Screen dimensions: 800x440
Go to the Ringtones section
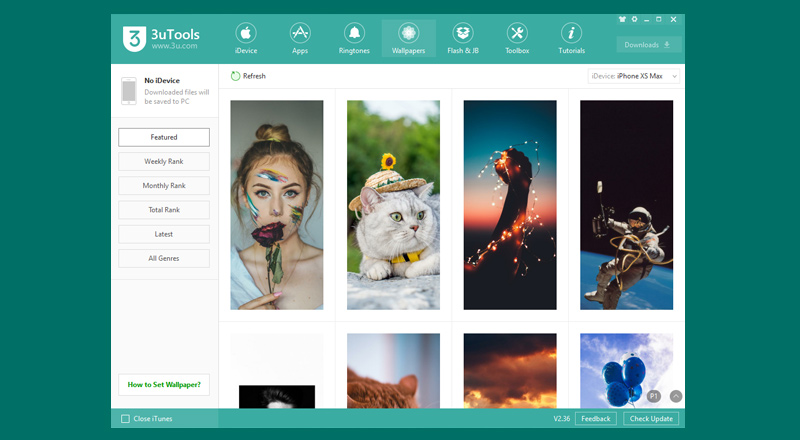[354, 38]
